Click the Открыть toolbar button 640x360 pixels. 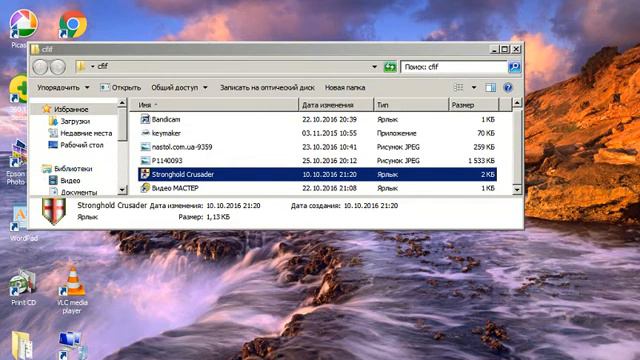coord(120,87)
